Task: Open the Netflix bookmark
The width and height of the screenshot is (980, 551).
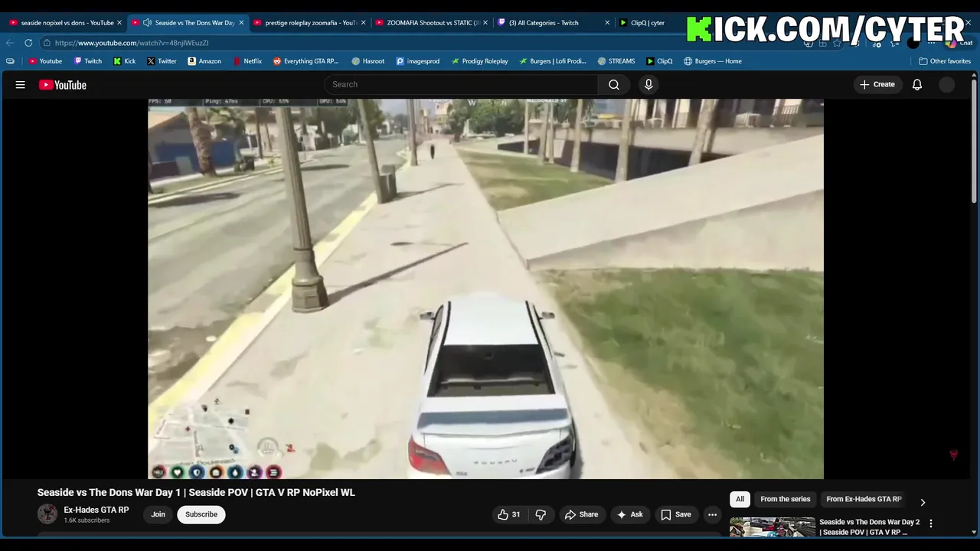Action: tap(247, 61)
